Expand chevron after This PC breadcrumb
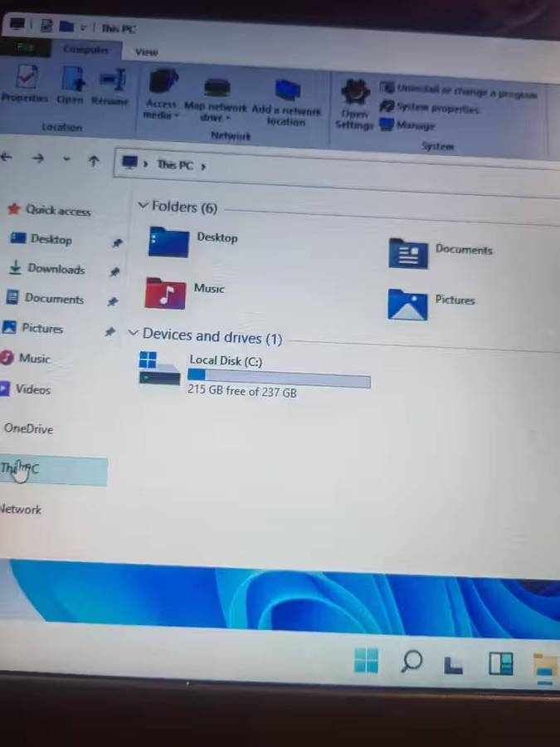This screenshot has width=560, height=747. [x=203, y=167]
